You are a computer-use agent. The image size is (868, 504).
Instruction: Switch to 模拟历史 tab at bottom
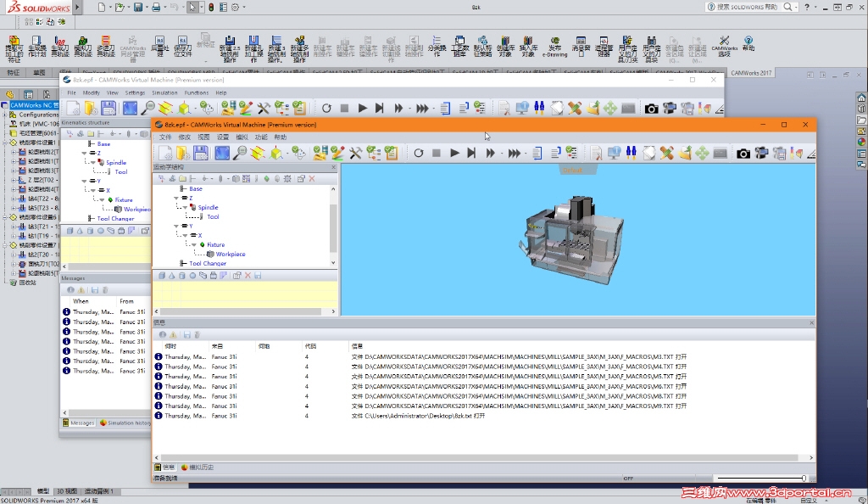(x=197, y=468)
